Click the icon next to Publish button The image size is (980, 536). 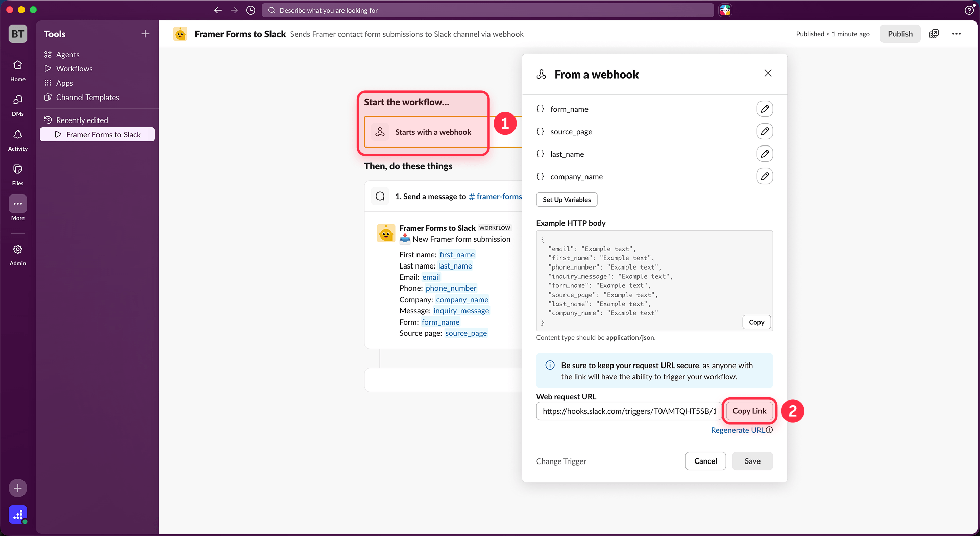pyautogui.click(x=934, y=34)
